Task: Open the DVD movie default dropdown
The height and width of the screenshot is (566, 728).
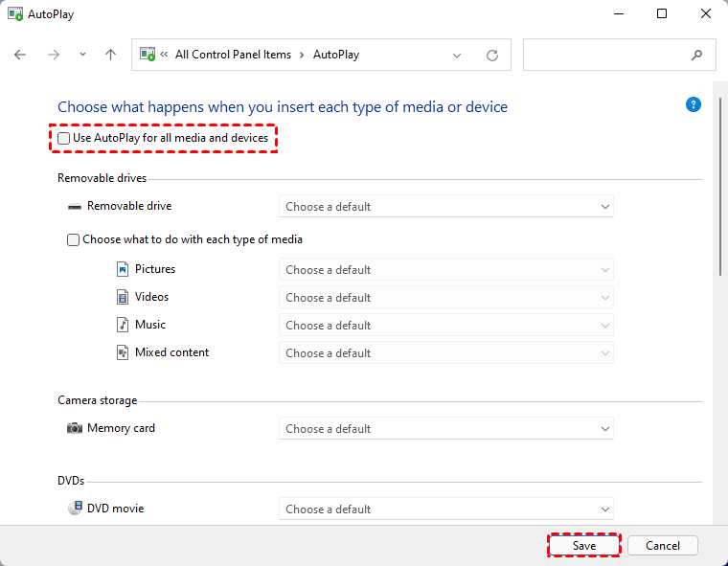Action: [x=445, y=509]
